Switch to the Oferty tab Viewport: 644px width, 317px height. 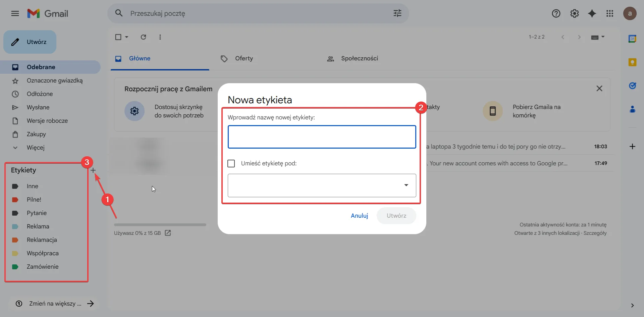click(244, 58)
